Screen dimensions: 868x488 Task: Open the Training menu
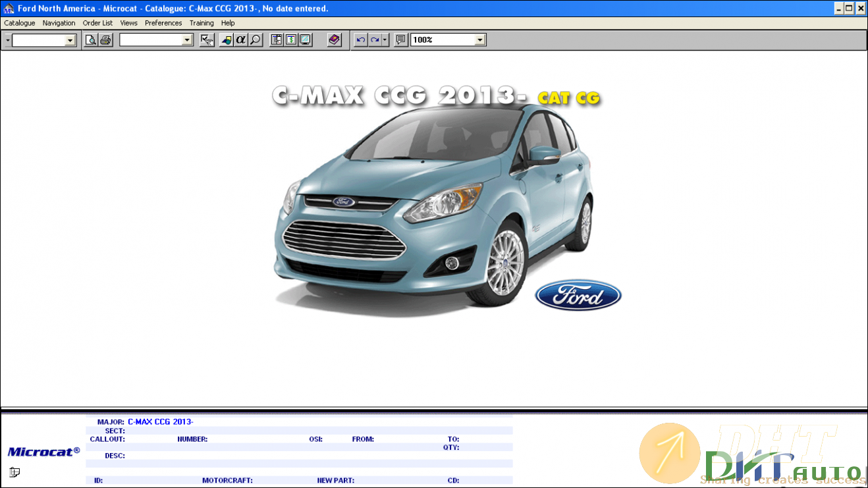click(x=202, y=23)
